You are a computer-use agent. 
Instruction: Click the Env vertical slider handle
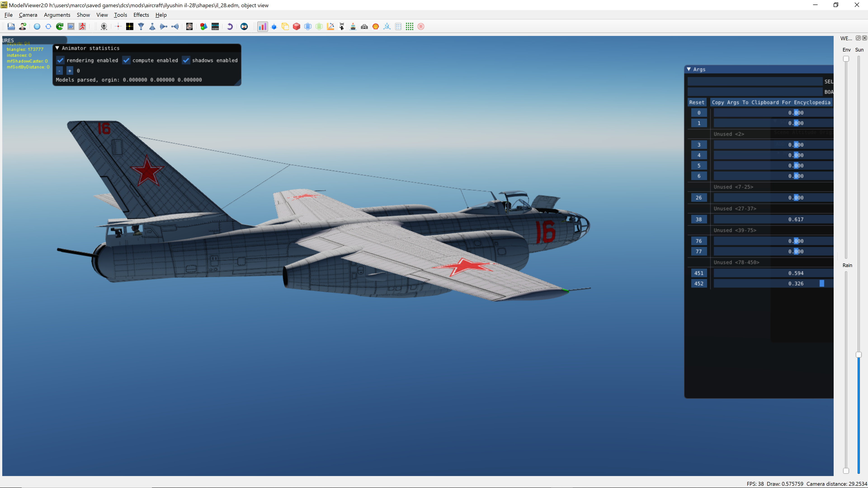coord(846,59)
